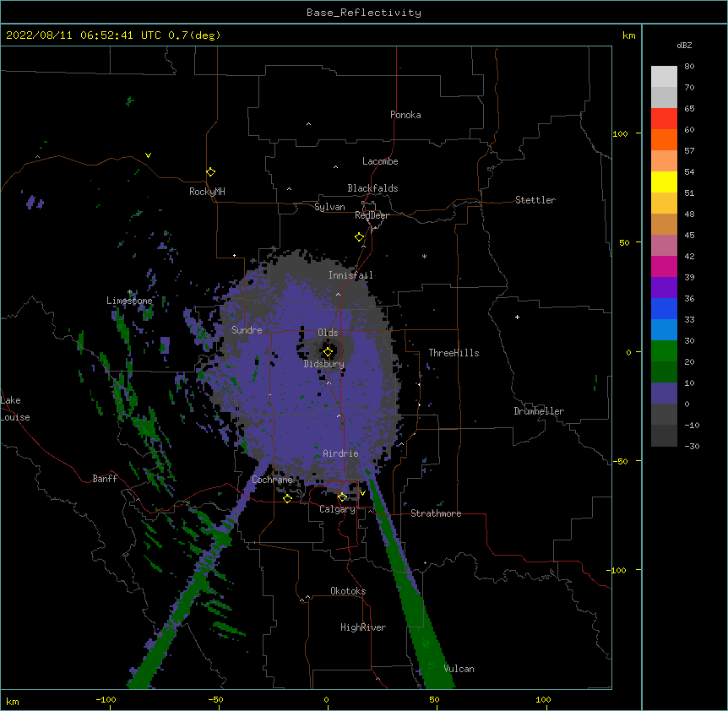Click the Okotoks label
Screen dimensions: 728x711
coord(348,591)
